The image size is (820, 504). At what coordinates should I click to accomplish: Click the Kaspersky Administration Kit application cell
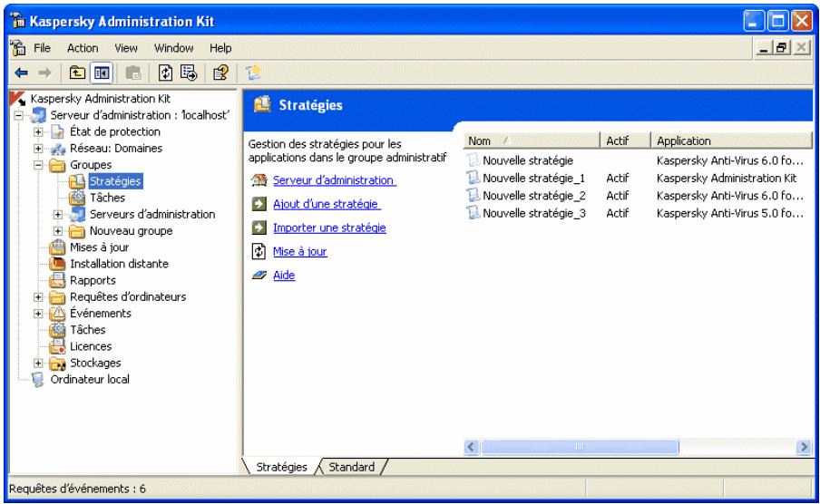pyautogui.click(x=727, y=178)
